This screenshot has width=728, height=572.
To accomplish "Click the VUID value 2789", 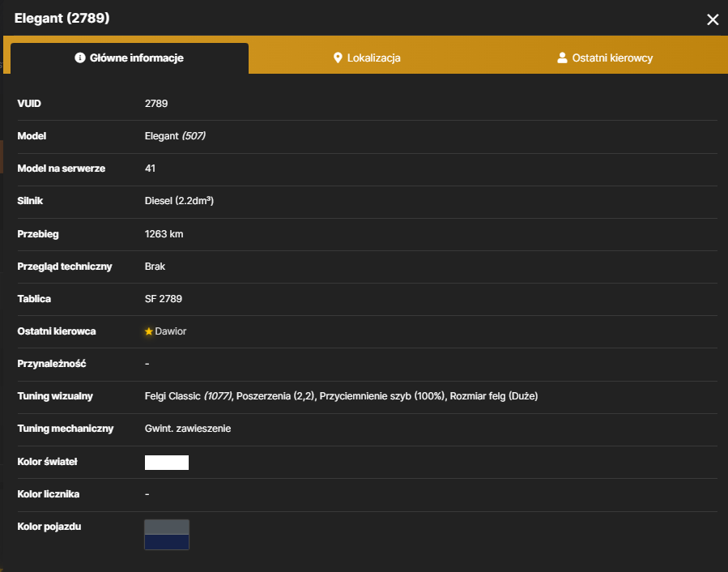I will (x=156, y=104).
